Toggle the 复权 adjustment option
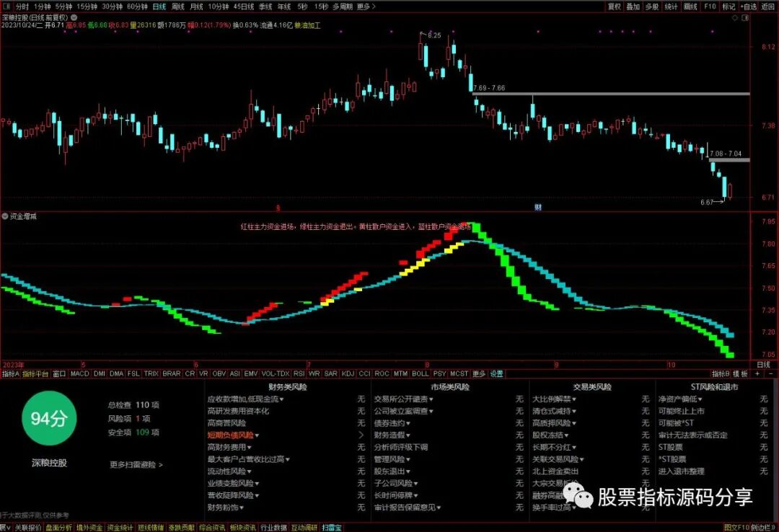779x532 pixels. tap(614, 6)
